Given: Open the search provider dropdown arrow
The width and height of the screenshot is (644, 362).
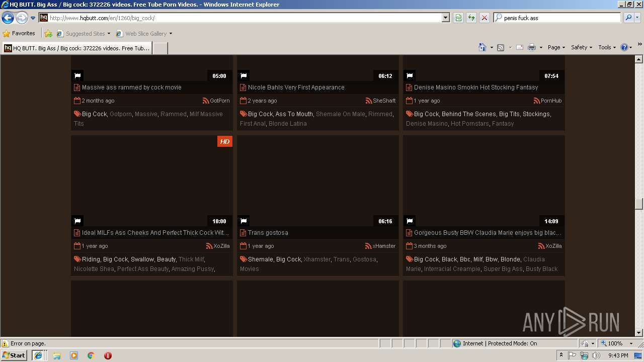Looking at the screenshot, I should pyautogui.click(x=637, y=18).
